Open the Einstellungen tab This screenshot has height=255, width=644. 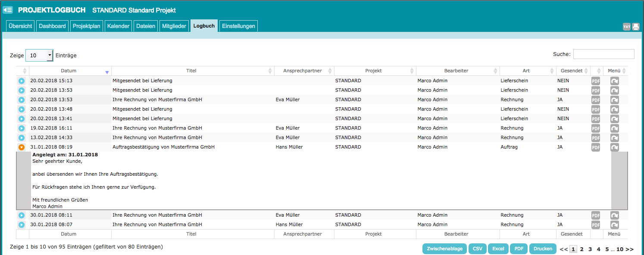coord(238,26)
